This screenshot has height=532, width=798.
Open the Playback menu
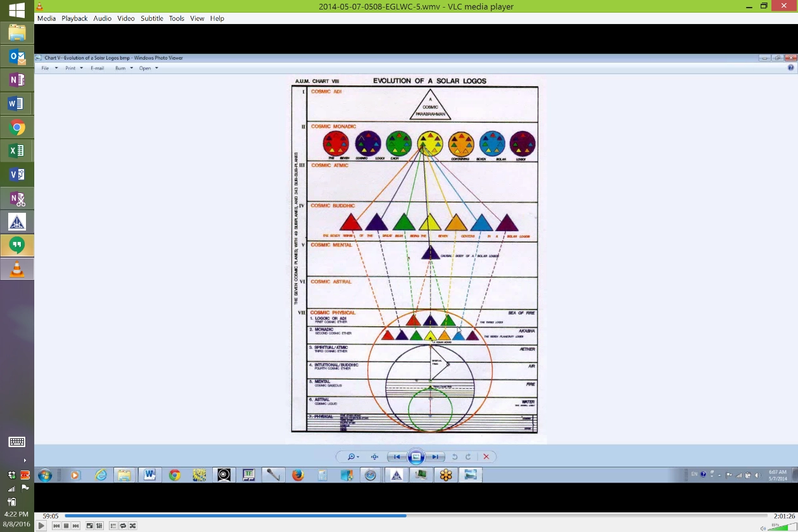pyautogui.click(x=74, y=18)
